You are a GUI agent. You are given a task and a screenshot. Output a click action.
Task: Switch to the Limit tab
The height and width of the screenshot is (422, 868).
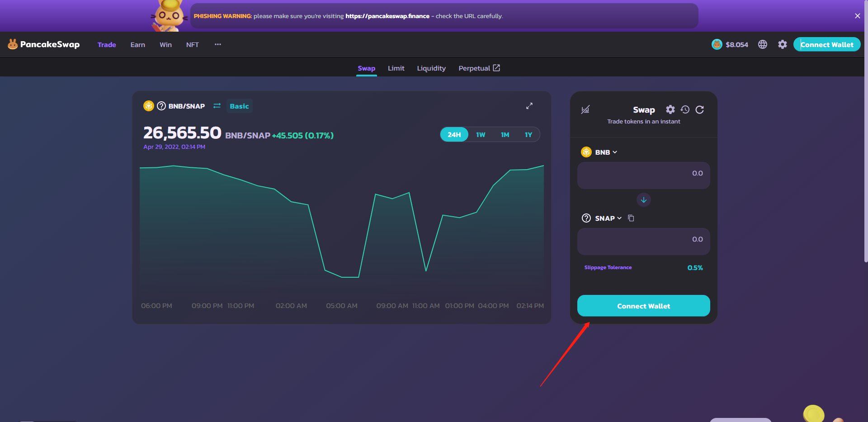click(396, 68)
